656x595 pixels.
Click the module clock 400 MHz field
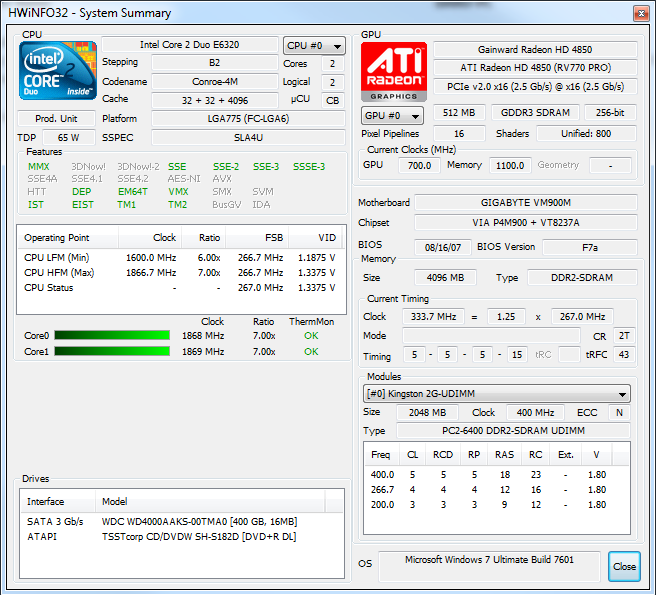535,412
